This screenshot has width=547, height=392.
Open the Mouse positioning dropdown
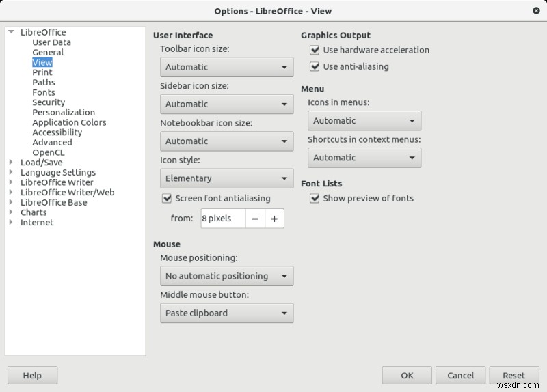point(227,276)
